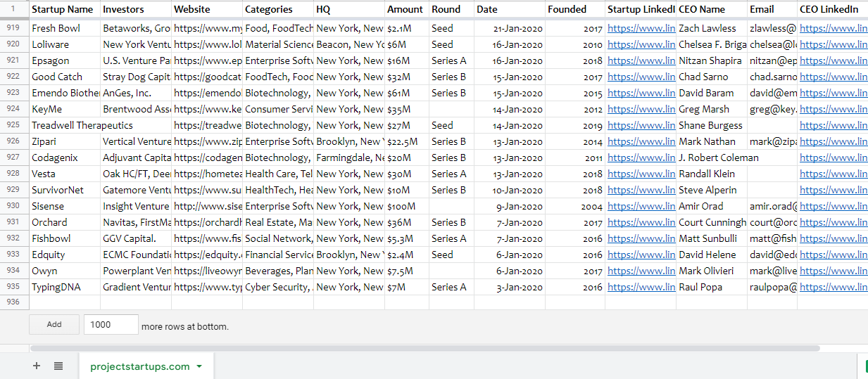The width and height of the screenshot is (868, 379).
Task: Open CEO LinkedIn link in Fresh Bowl row
Action: pos(834,28)
